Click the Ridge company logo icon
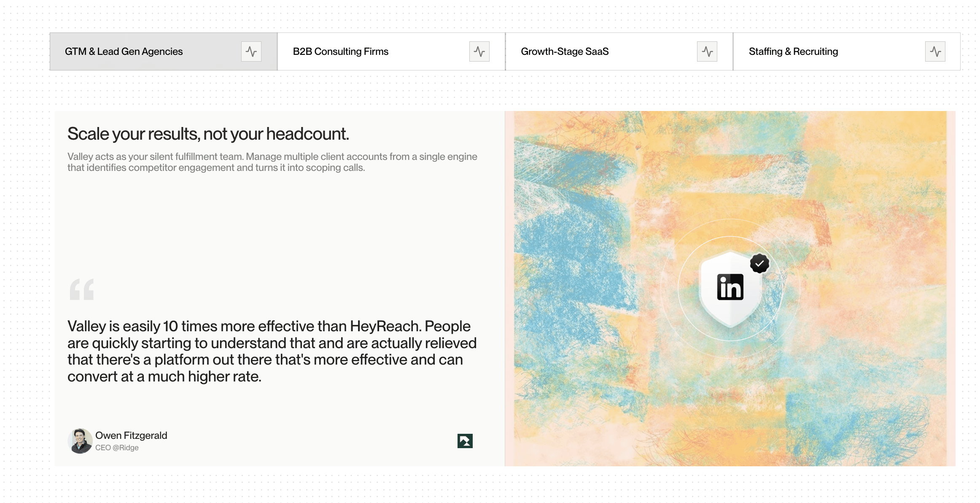The height and width of the screenshot is (503, 980). pyautogui.click(x=465, y=441)
